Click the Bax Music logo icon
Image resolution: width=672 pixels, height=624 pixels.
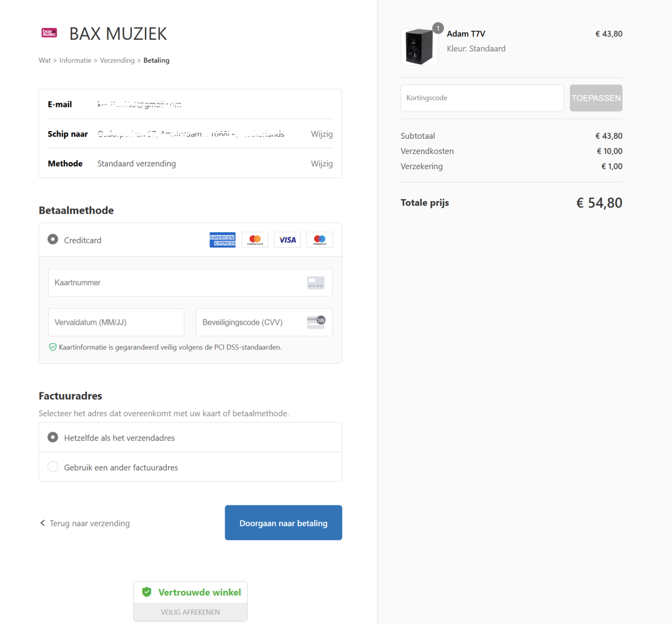(x=49, y=33)
